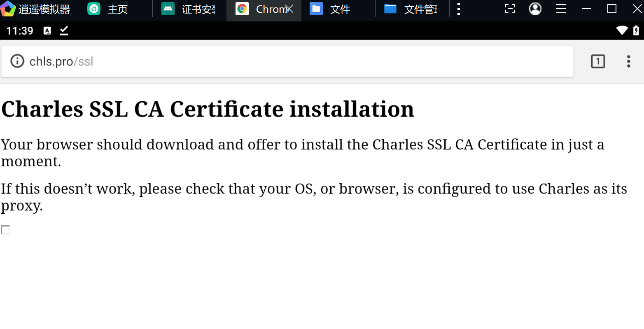Maximize the emulator window
This screenshot has width=644, height=329.
pos(612,9)
